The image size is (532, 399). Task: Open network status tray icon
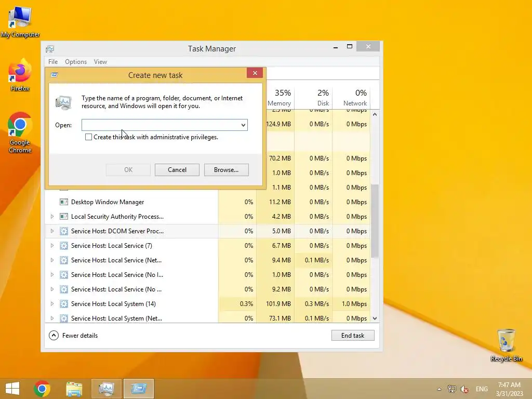coord(452,389)
